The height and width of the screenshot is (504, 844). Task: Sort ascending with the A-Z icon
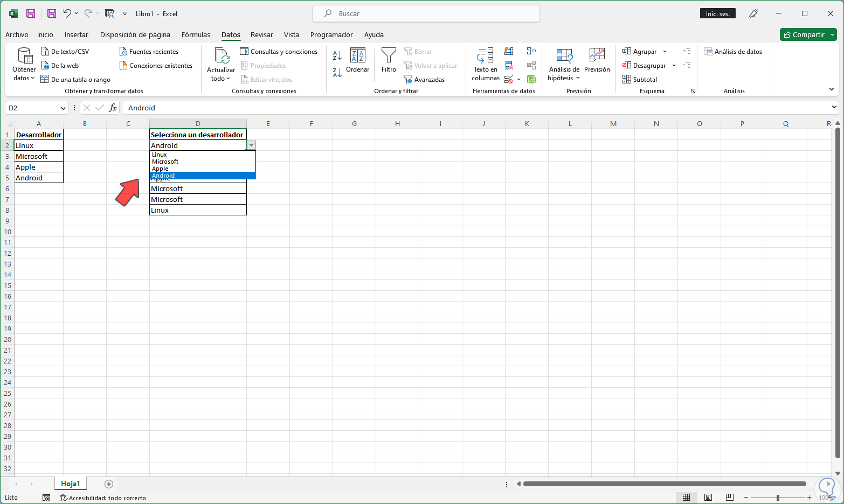337,55
